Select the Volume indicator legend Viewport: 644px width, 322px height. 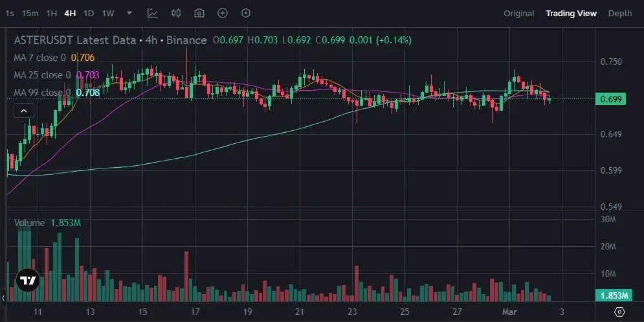47,223
